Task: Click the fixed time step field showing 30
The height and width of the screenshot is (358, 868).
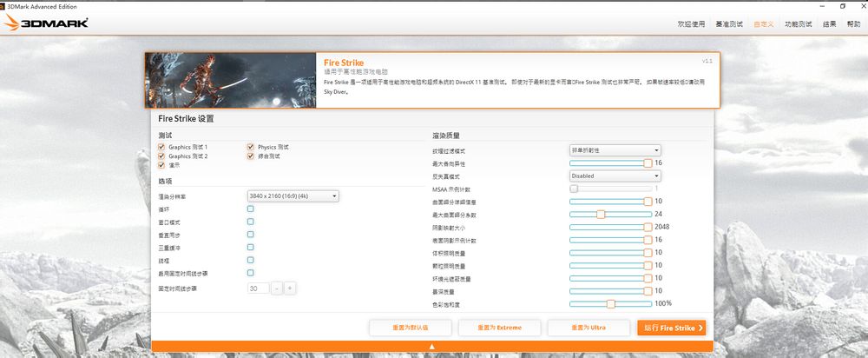Action: pyautogui.click(x=258, y=288)
